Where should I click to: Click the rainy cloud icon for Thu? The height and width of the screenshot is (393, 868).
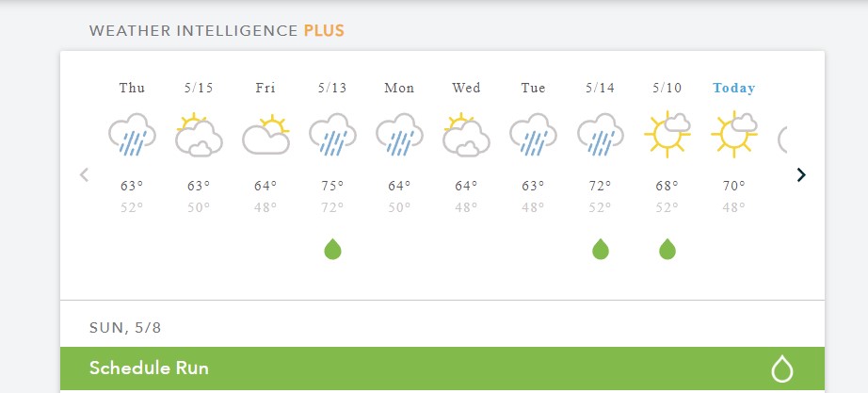click(132, 135)
